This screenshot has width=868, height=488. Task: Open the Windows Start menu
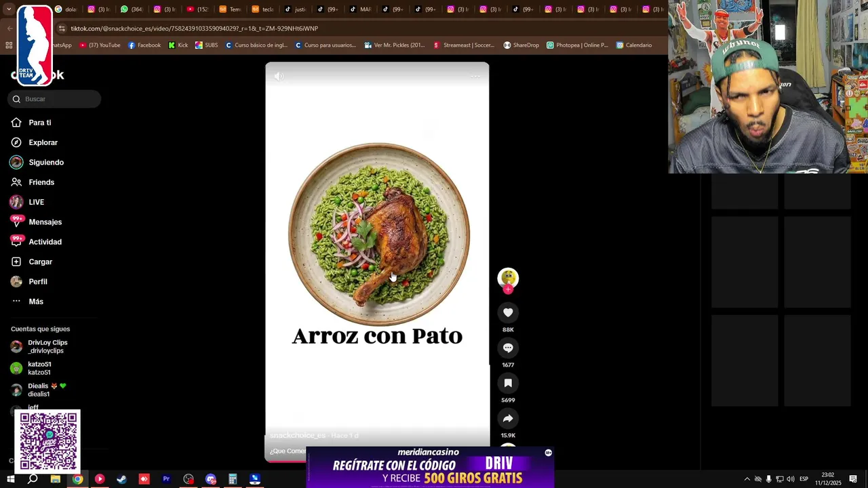(10, 479)
